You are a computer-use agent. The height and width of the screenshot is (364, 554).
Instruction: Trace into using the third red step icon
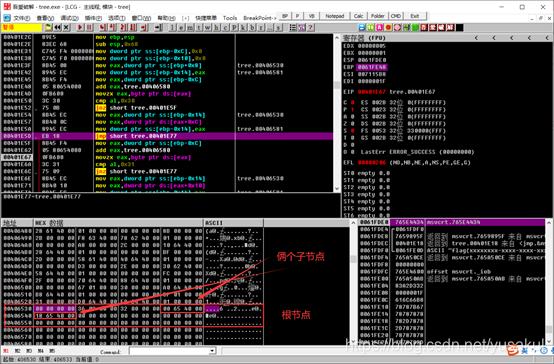coord(123,28)
